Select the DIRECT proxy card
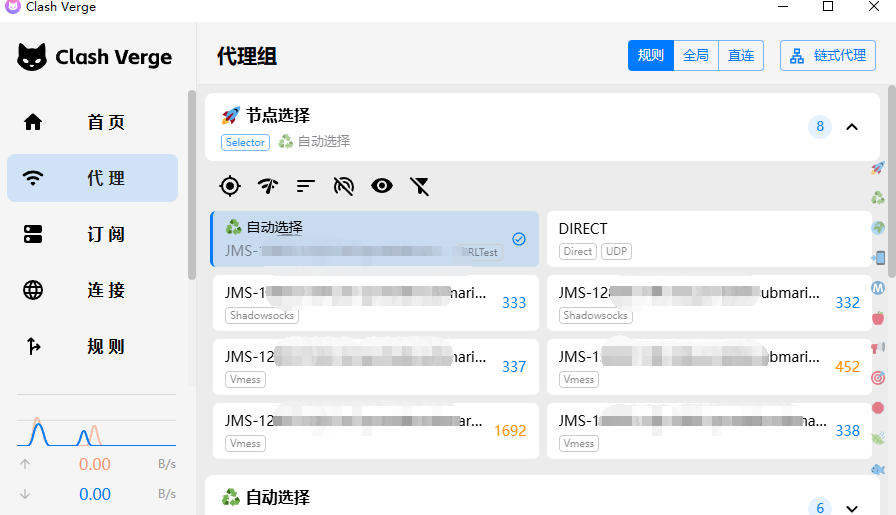This screenshot has width=896, height=515. pyautogui.click(x=709, y=239)
